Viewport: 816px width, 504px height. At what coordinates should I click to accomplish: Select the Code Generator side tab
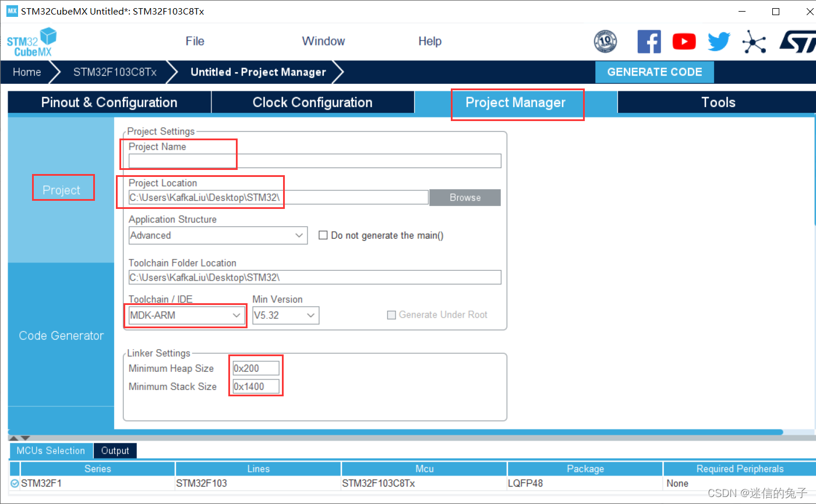click(x=61, y=335)
